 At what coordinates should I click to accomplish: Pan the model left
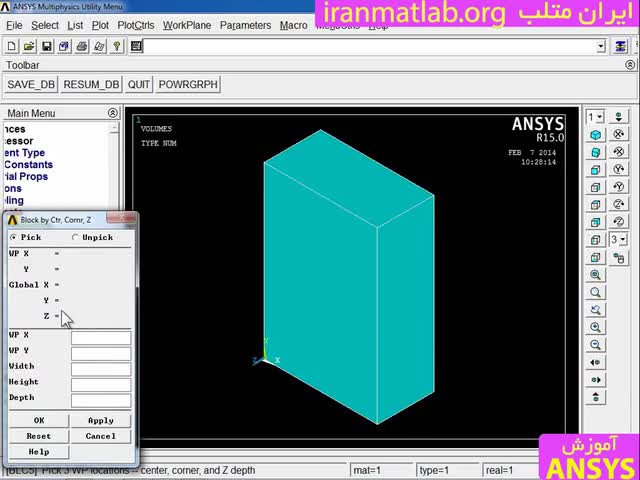596,362
